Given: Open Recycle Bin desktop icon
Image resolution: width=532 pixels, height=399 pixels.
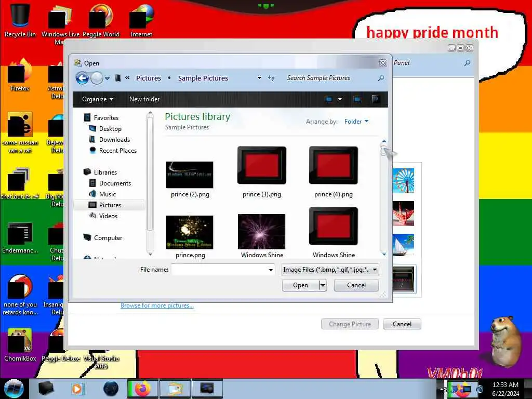Looking at the screenshot, I should (20, 20).
